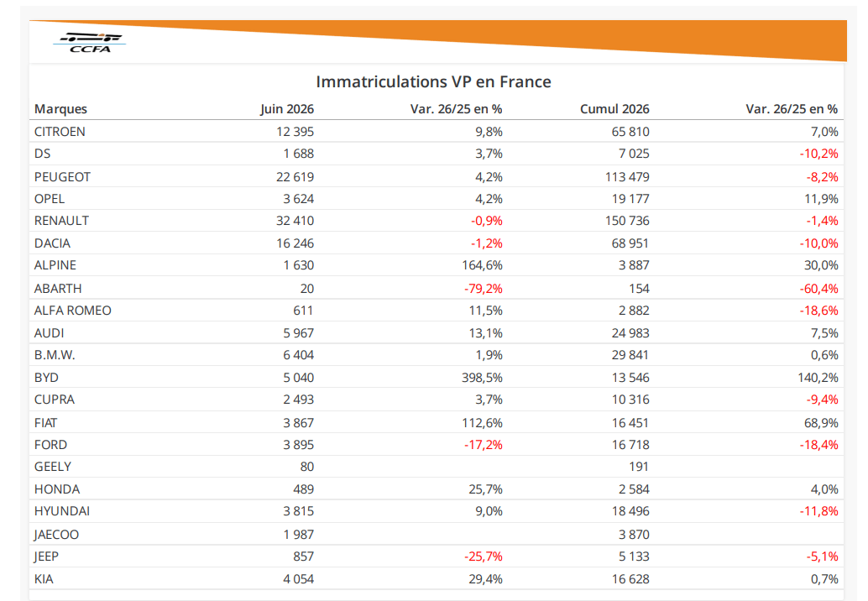Viewport: 868px width, 601px height.
Task: Select the JAECOO brand name
Action: [56, 535]
